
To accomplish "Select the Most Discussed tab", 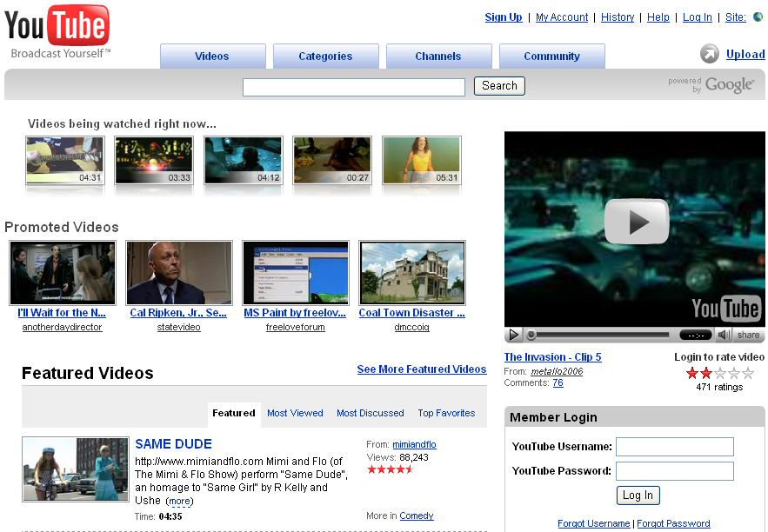I will click(x=371, y=413).
